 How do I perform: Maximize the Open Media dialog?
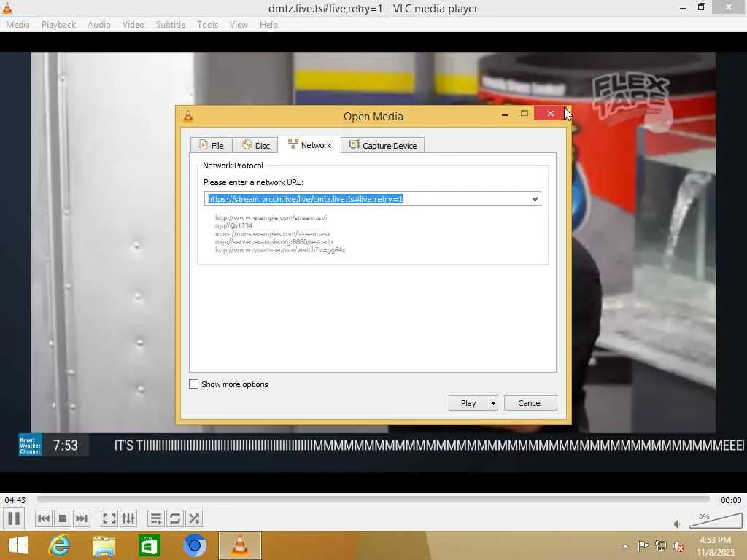(x=524, y=113)
